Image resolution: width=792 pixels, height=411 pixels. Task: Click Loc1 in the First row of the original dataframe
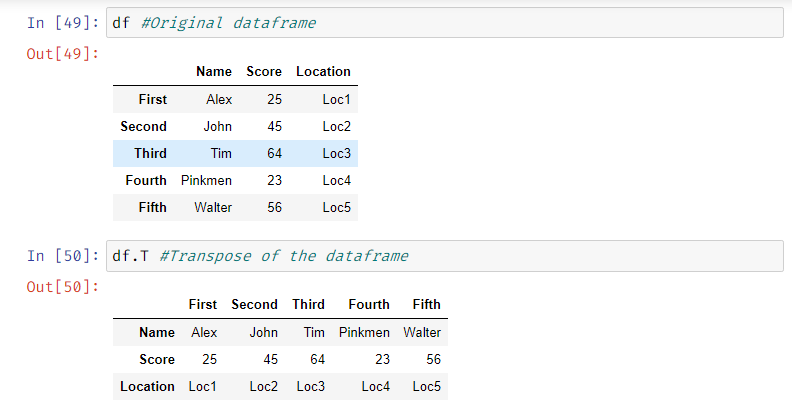(x=336, y=99)
